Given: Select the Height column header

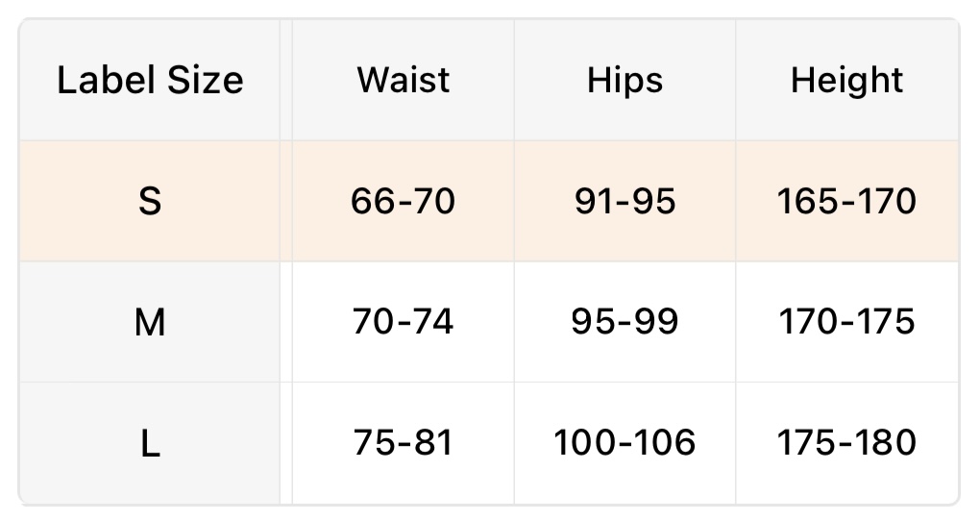Looking at the screenshot, I should tap(846, 80).
